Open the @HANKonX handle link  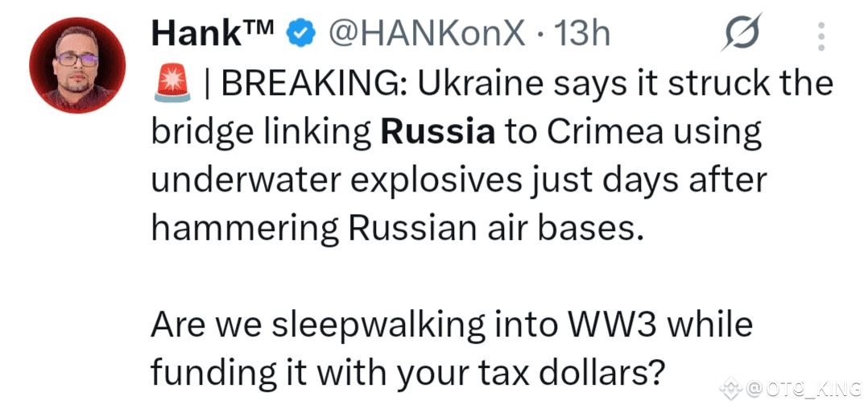[425, 34]
